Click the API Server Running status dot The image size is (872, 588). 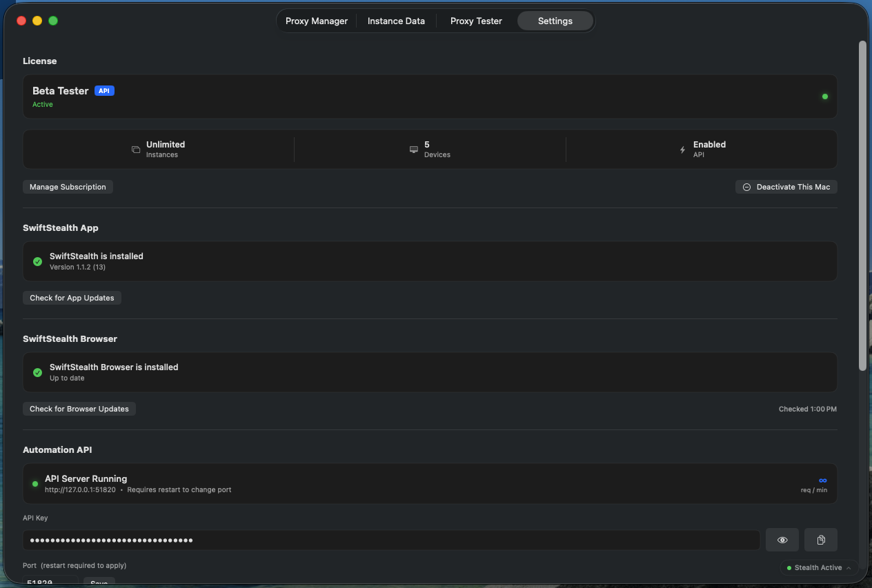point(35,484)
